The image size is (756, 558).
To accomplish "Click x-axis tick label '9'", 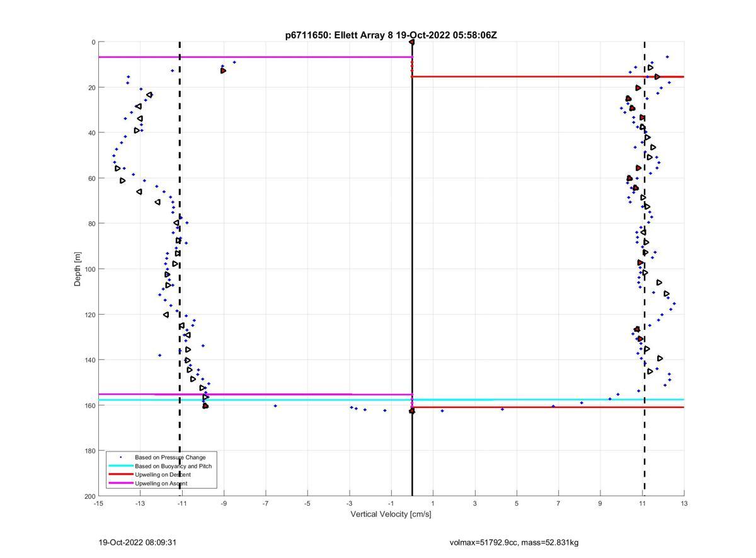I will (600, 504).
